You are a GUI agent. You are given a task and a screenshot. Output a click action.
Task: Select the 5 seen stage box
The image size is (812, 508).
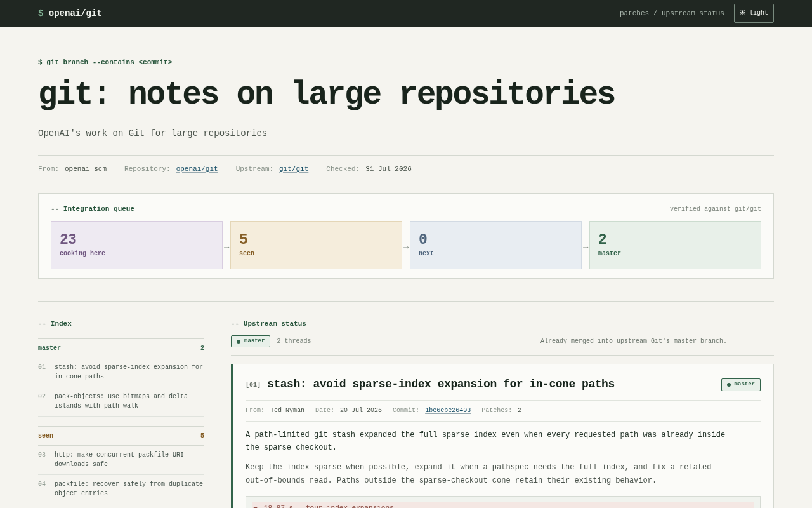tap(316, 245)
